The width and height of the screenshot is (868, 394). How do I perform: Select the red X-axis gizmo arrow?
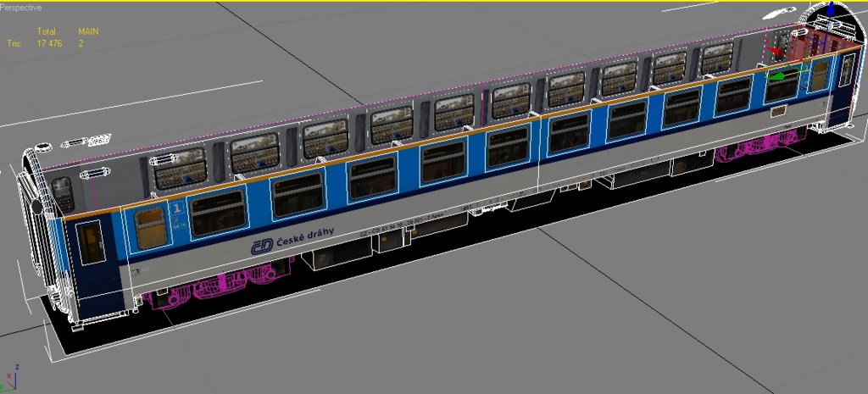776,52
